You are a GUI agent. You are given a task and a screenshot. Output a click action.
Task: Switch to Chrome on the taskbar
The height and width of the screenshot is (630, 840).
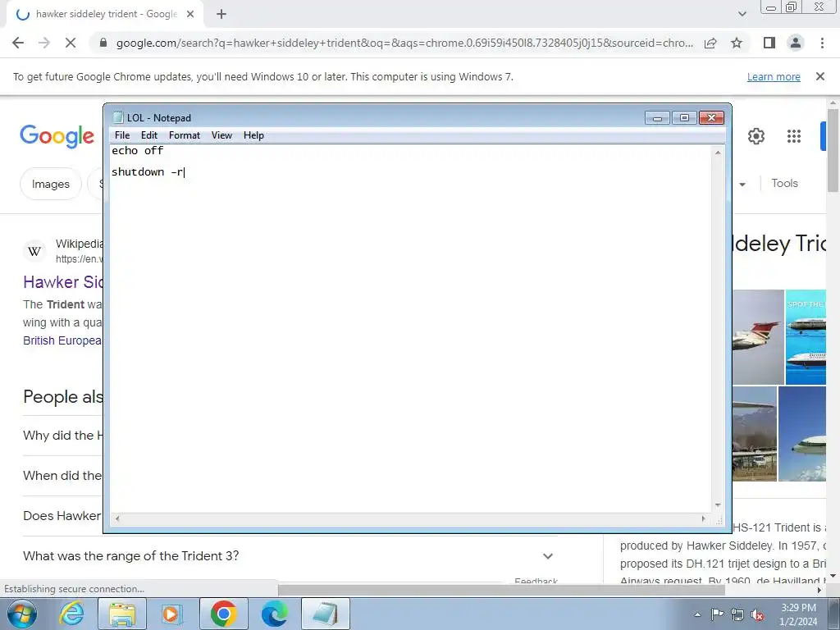tap(223, 614)
